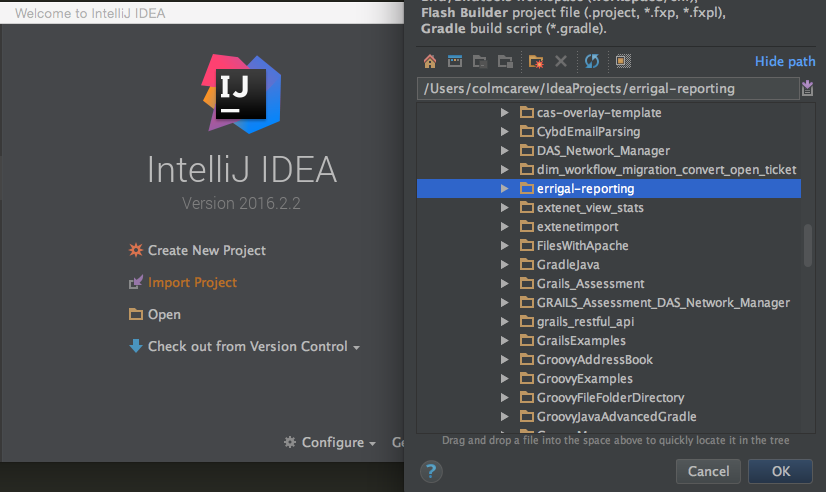Expand the FilesWithApache folder arrow
This screenshot has width=826, height=492.
coord(504,246)
